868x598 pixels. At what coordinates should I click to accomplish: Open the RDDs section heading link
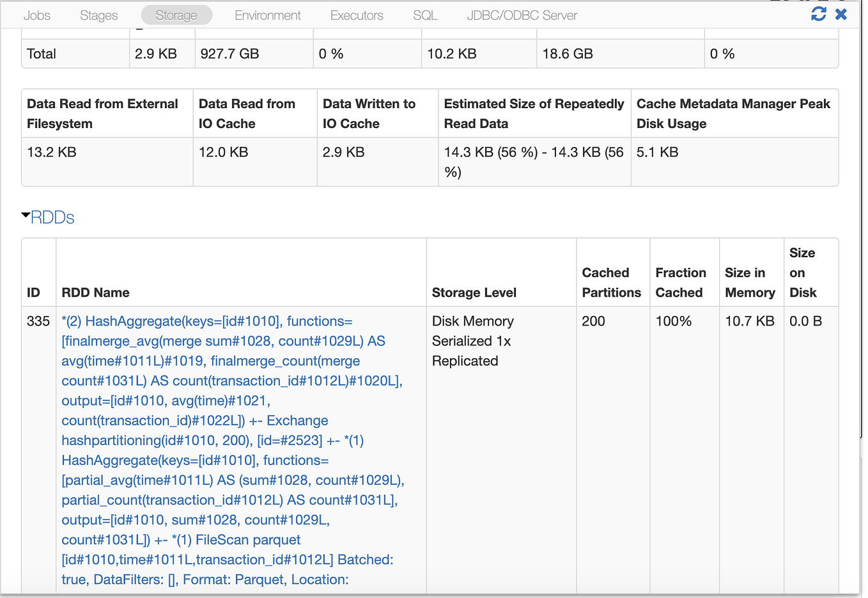pos(53,218)
